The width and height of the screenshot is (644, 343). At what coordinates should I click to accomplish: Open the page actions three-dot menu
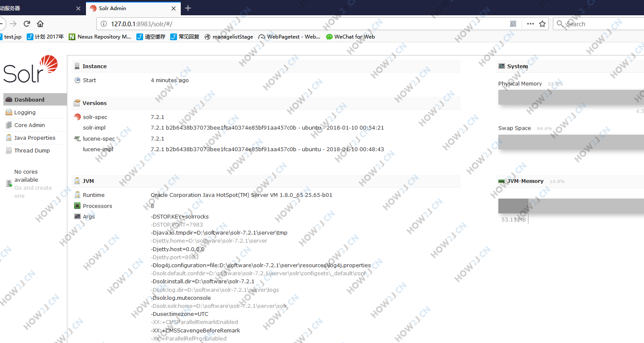pyautogui.click(x=530, y=24)
